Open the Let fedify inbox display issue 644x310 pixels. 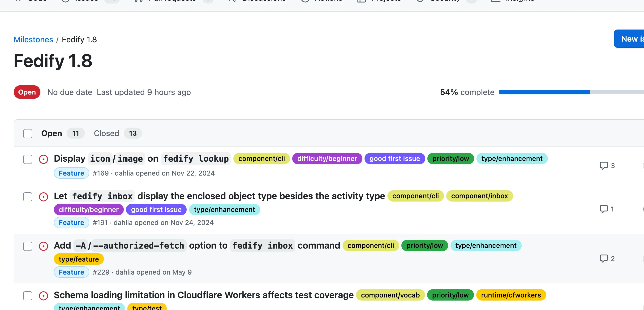219,196
